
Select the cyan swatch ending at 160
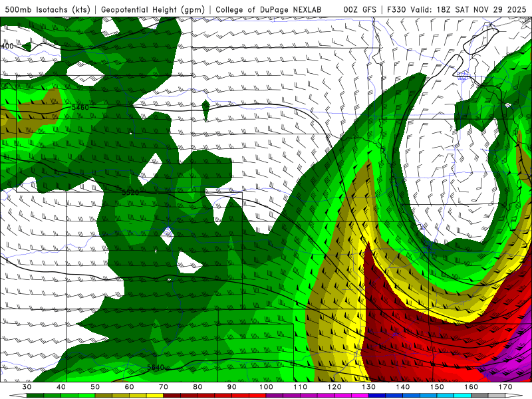click(x=462, y=396)
